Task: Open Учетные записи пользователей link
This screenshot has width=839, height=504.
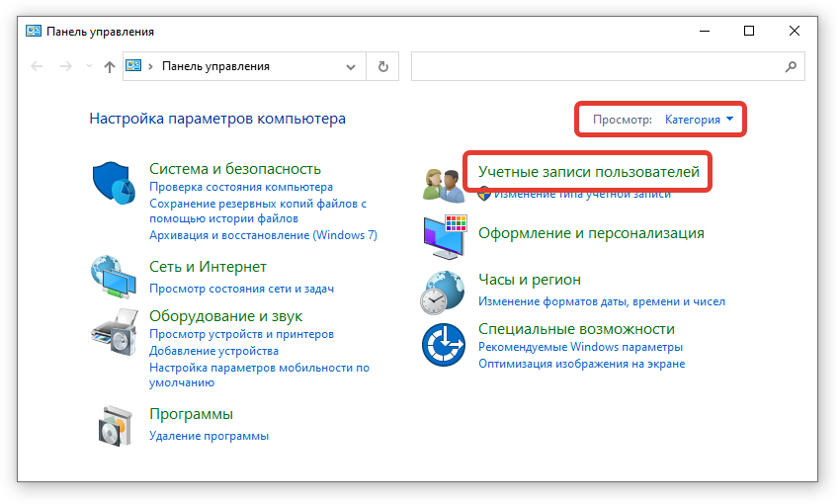Action: [x=588, y=172]
